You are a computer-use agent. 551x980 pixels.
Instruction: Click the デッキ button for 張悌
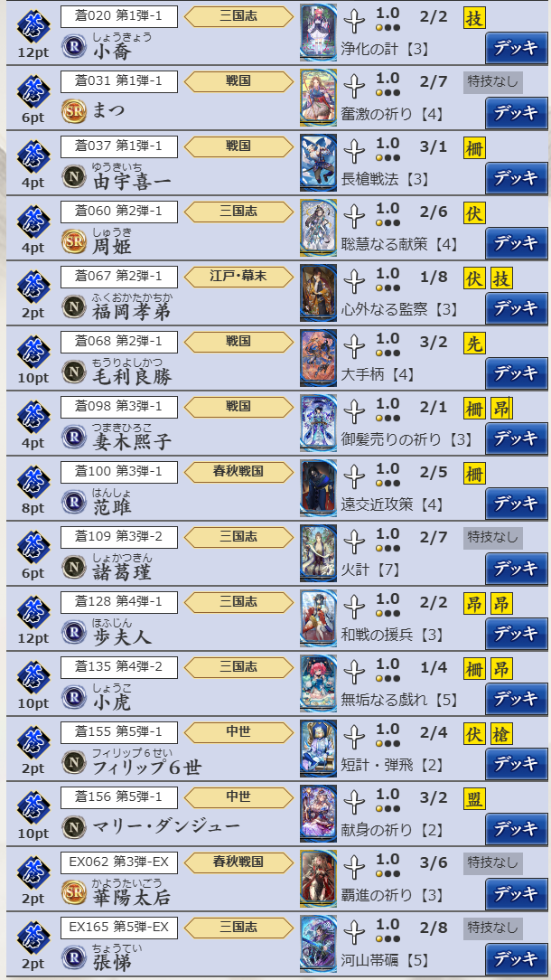click(516, 958)
